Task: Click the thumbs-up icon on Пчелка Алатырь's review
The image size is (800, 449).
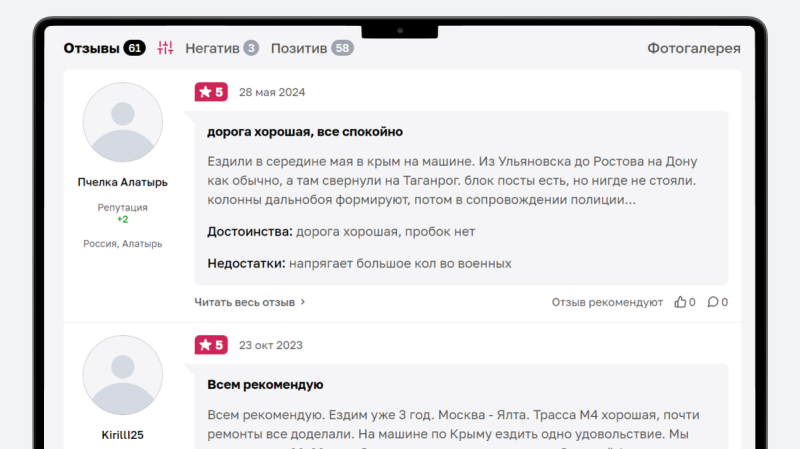Action: [680, 302]
